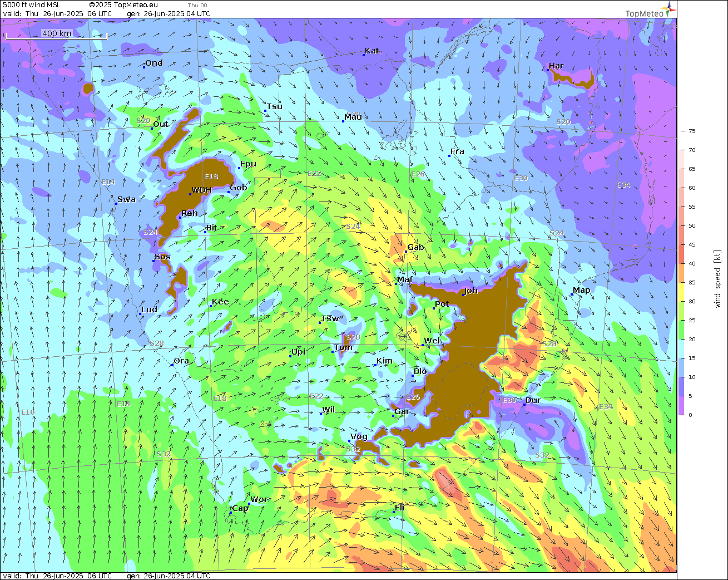Click the Sos city label

162,257
